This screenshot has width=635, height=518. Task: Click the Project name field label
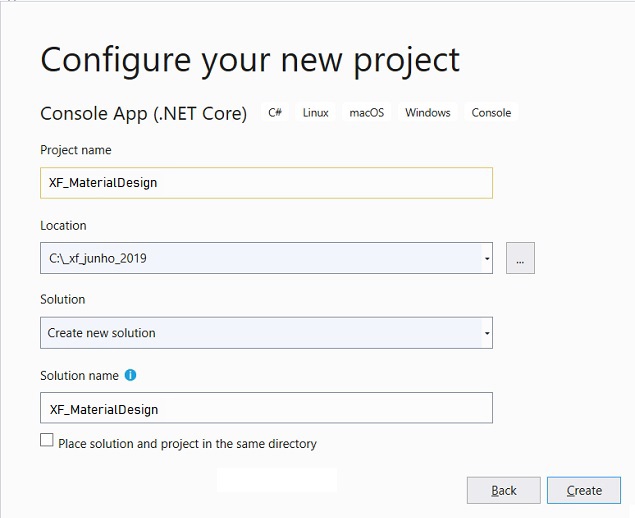click(x=76, y=150)
